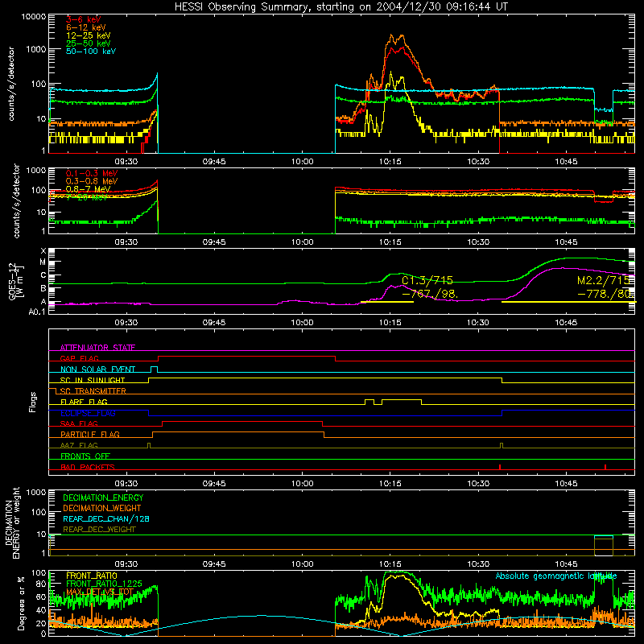Click the -767./98. flare position text
The height and width of the screenshot is (644, 644).
tap(430, 294)
